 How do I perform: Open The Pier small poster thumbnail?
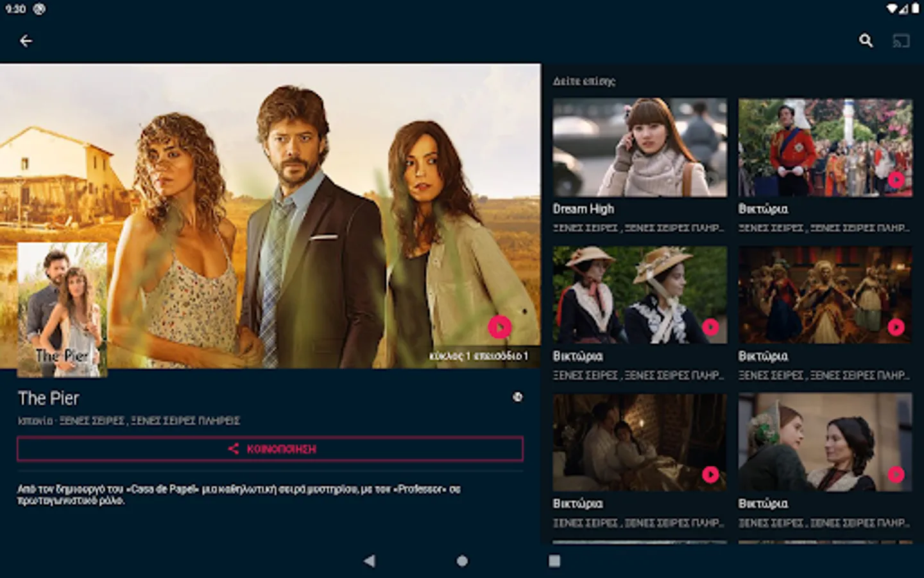[62, 310]
